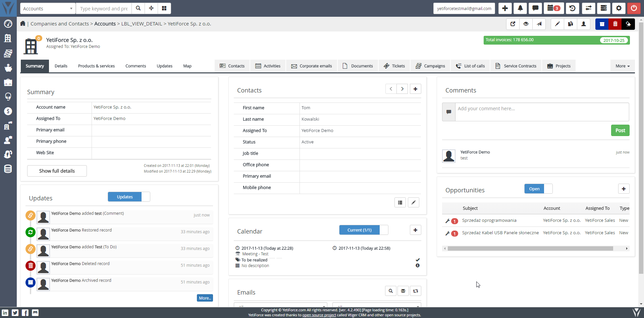Open the LinkedIn icon in footer

click(5, 313)
